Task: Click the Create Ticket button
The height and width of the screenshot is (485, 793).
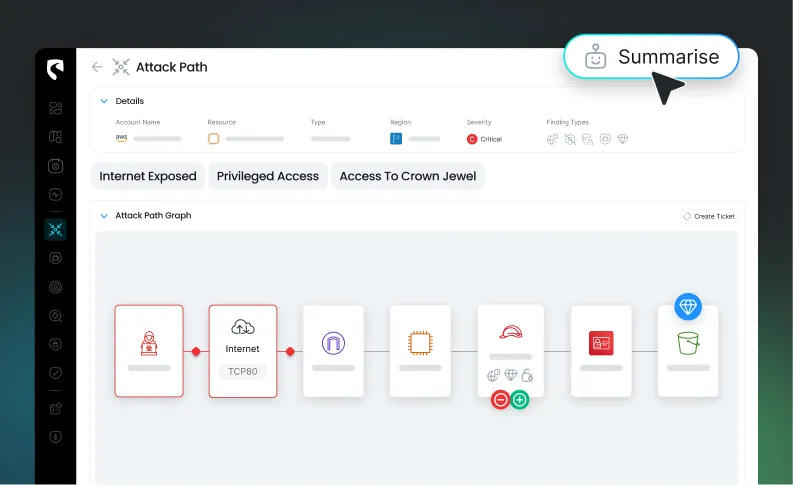Action: coord(709,216)
